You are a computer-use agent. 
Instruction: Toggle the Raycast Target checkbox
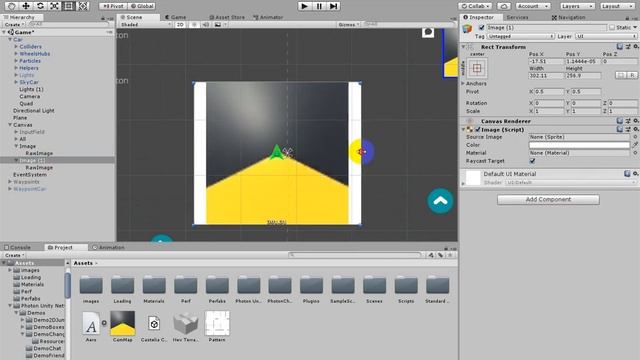point(532,161)
